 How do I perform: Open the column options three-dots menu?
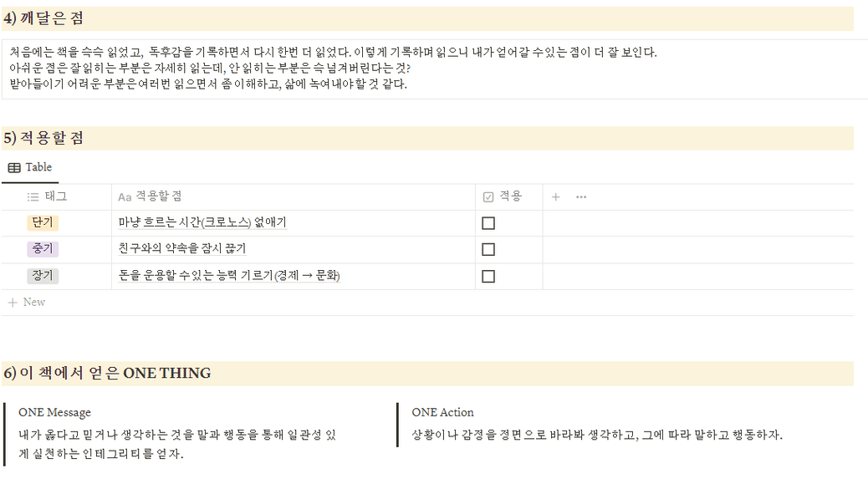pyautogui.click(x=580, y=197)
